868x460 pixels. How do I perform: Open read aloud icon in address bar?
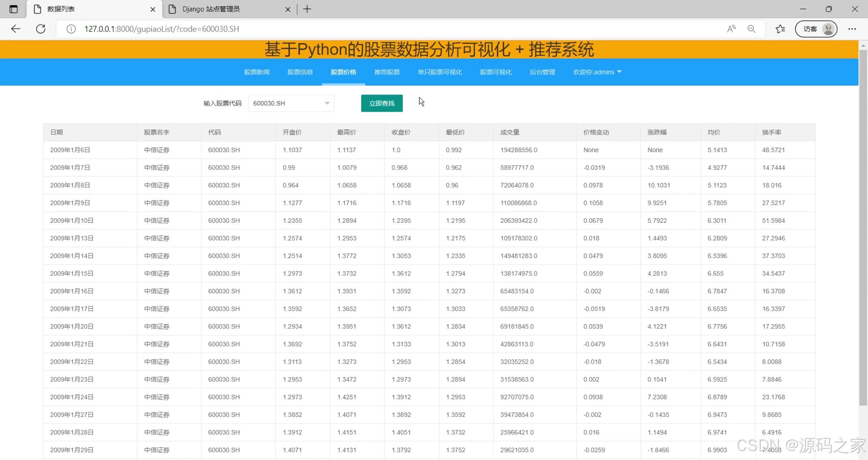tap(731, 29)
